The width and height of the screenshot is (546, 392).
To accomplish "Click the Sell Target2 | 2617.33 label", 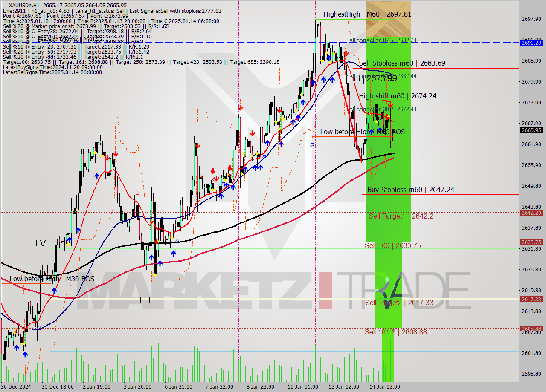I will 399,303.
